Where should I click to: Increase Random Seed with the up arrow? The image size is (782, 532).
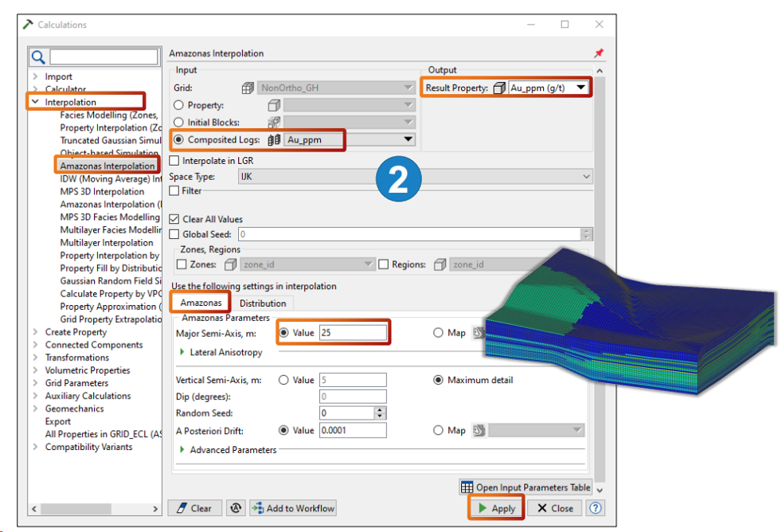380,410
